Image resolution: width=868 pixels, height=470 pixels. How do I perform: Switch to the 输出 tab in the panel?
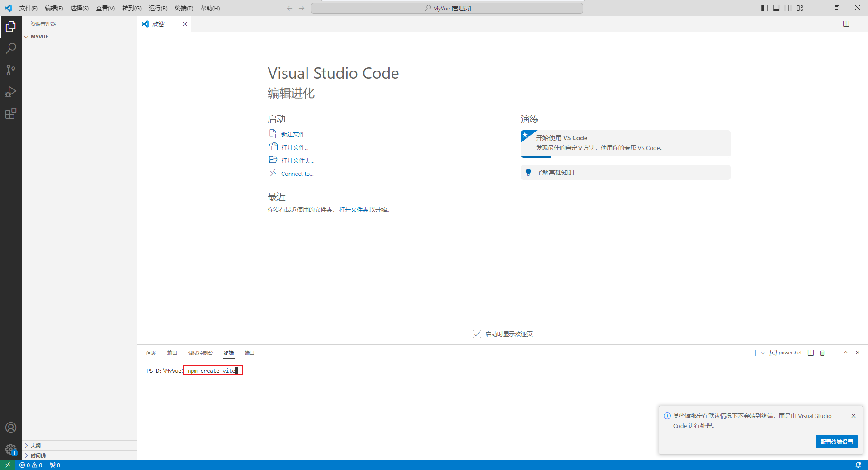(x=171, y=353)
